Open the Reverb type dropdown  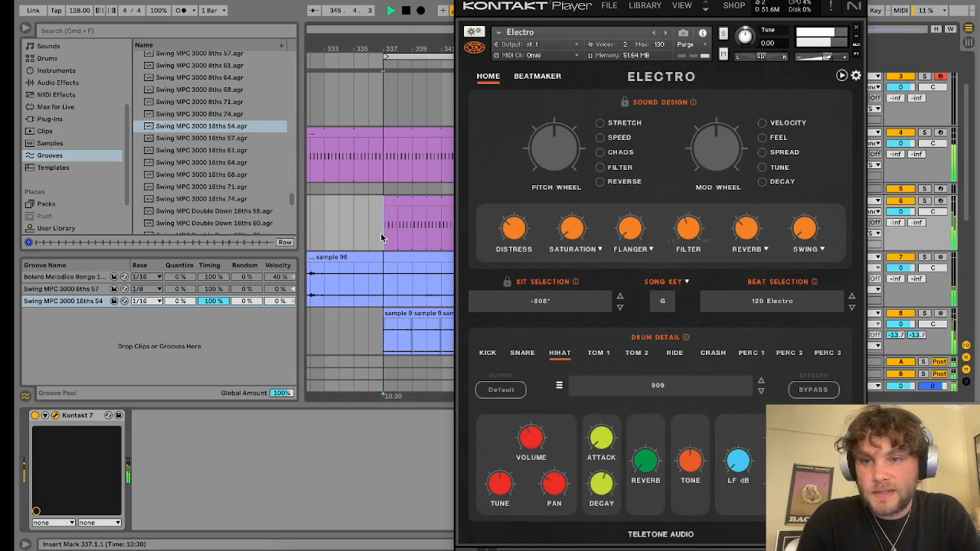tap(750, 249)
